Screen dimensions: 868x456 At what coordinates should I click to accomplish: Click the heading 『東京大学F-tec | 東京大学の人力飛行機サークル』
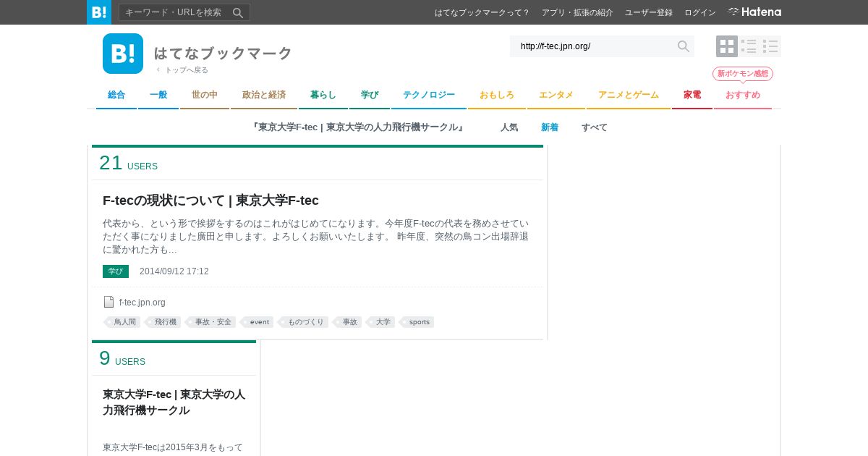359,127
